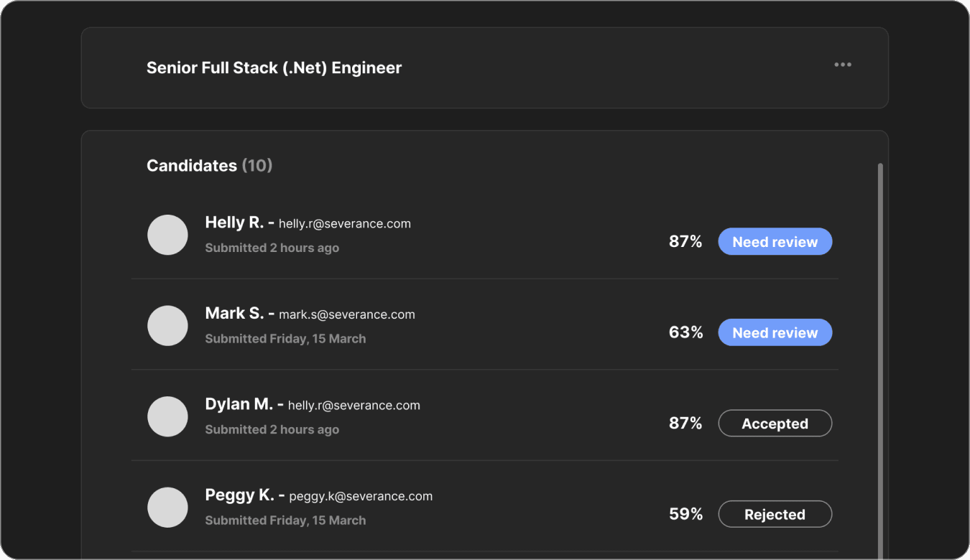Click the candidates list vertical scrollbar
This screenshot has width=970, height=560.
[880, 359]
